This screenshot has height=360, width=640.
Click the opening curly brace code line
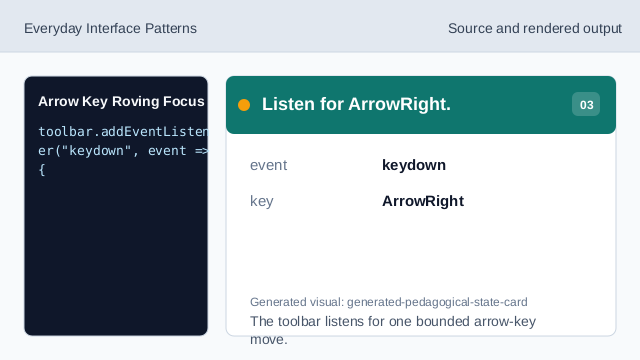tap(42, 170)
